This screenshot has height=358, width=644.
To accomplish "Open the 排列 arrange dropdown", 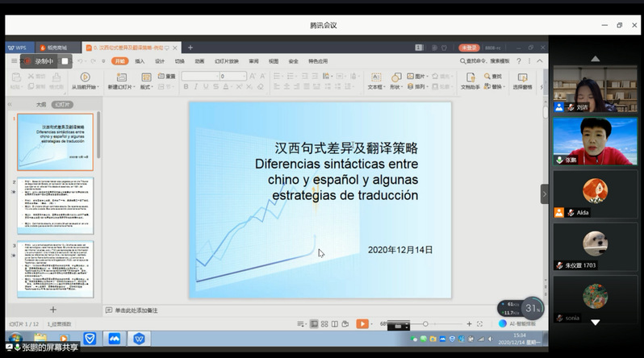I will tap(417, 86).
